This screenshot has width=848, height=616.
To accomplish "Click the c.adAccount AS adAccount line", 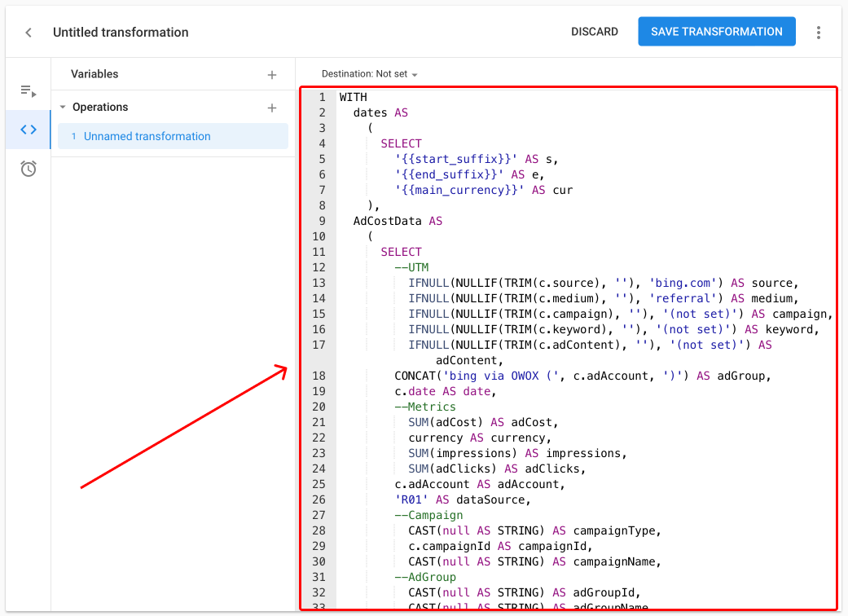I will (480, 485).
